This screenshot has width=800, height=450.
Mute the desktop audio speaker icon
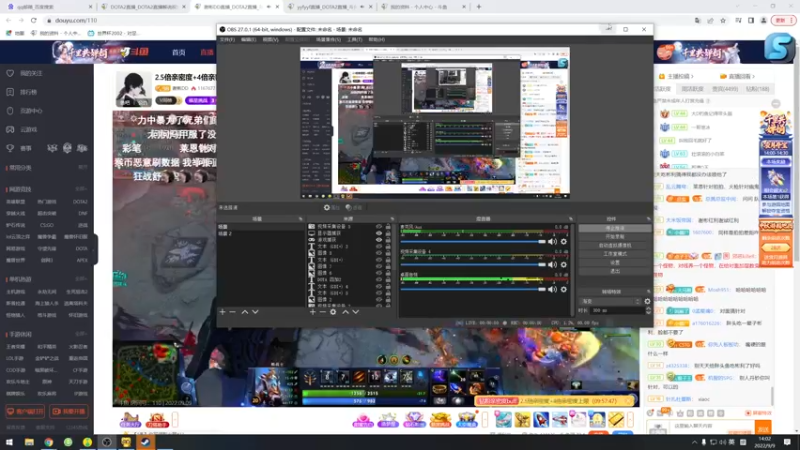(x=552, y=289)
